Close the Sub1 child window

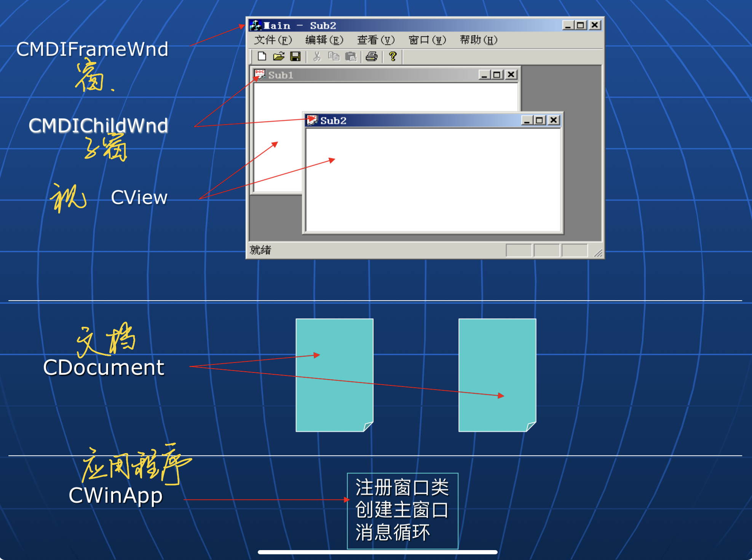(x=511, y=75)
